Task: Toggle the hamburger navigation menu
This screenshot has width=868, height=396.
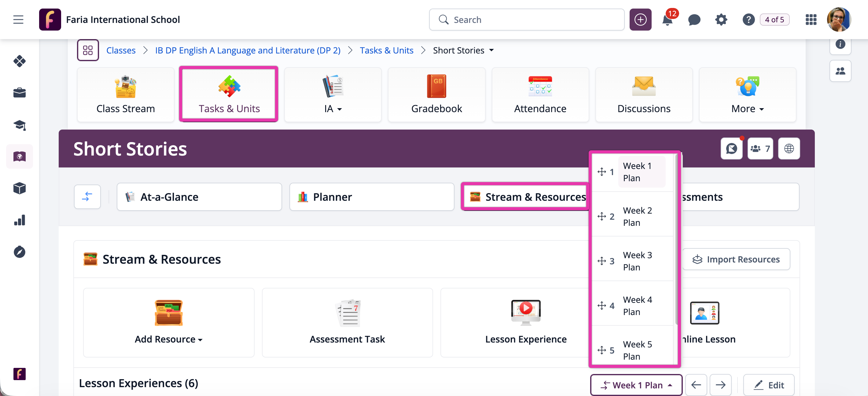Action: (x=18, y=20)
